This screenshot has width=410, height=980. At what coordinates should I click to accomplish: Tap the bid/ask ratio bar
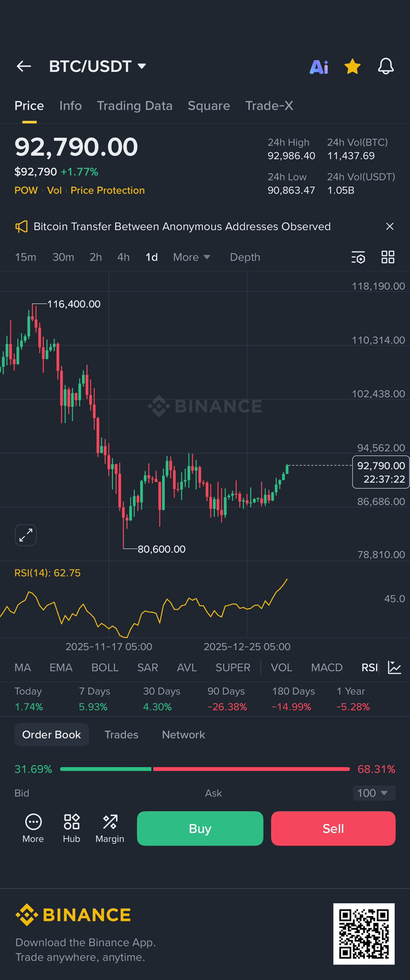205,769
